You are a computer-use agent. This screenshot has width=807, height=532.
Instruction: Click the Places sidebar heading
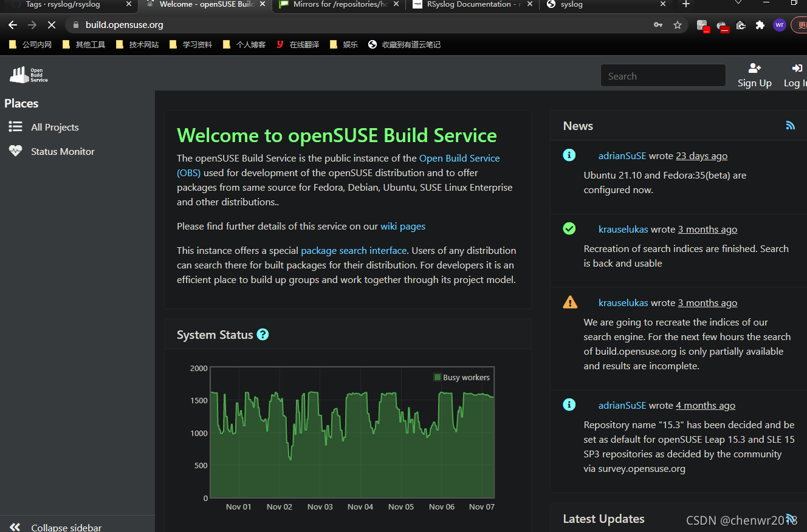(x=21, y=103)
